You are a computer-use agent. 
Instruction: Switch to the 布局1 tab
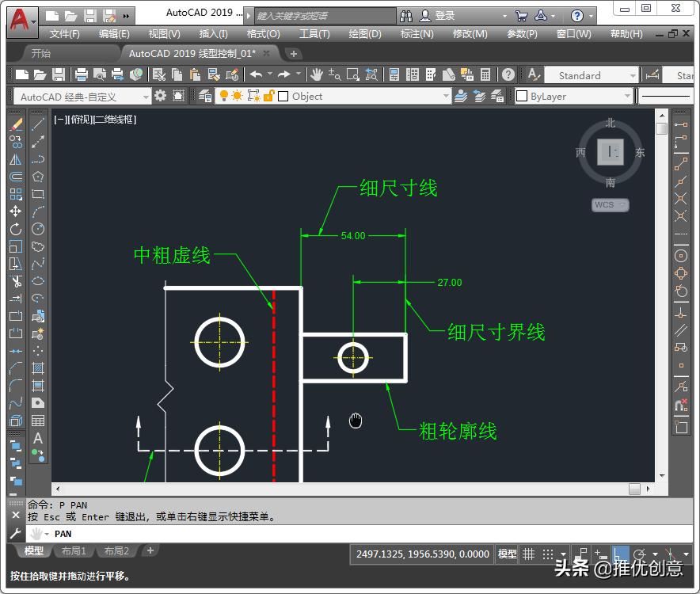pos(74,550)
